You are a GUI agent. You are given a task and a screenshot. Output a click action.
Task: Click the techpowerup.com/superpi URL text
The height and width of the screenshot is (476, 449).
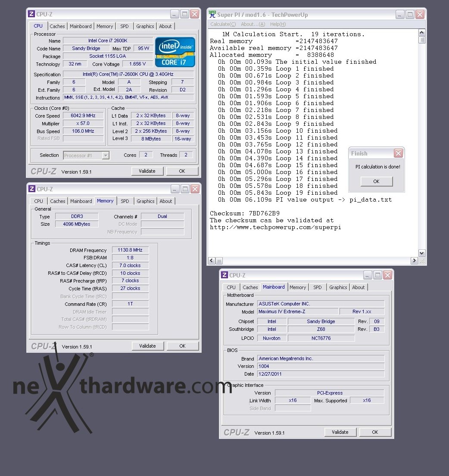275,227
